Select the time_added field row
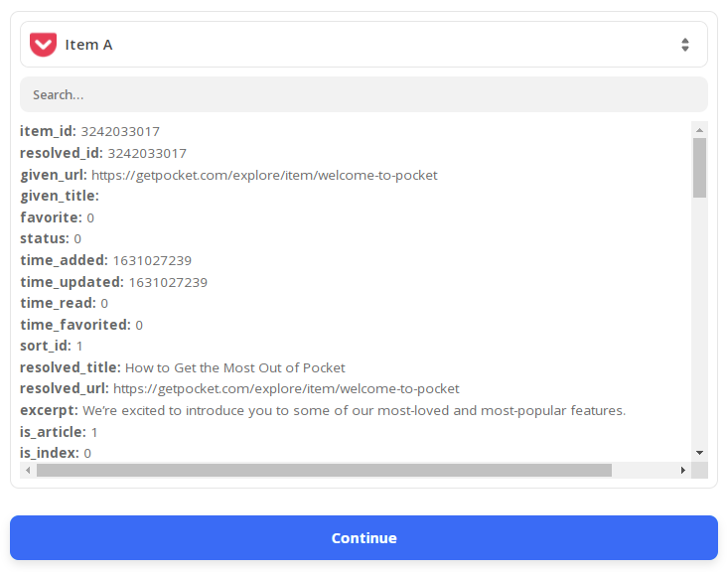 coord(106,260)
